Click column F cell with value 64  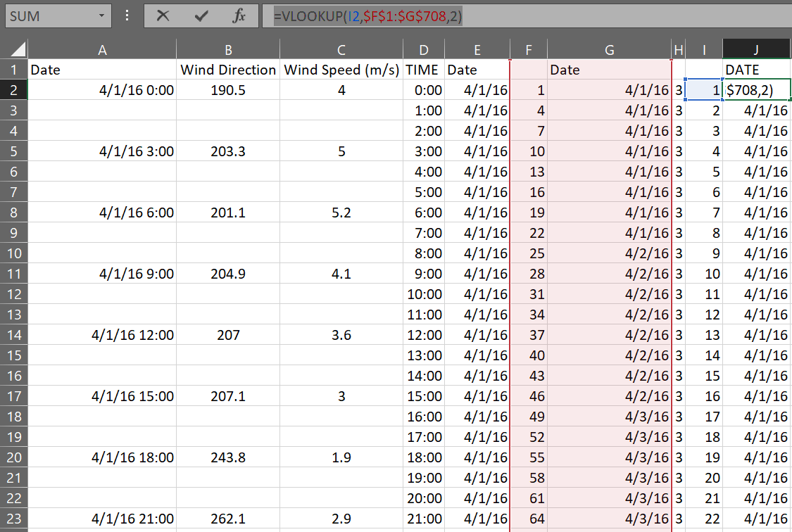528,519
